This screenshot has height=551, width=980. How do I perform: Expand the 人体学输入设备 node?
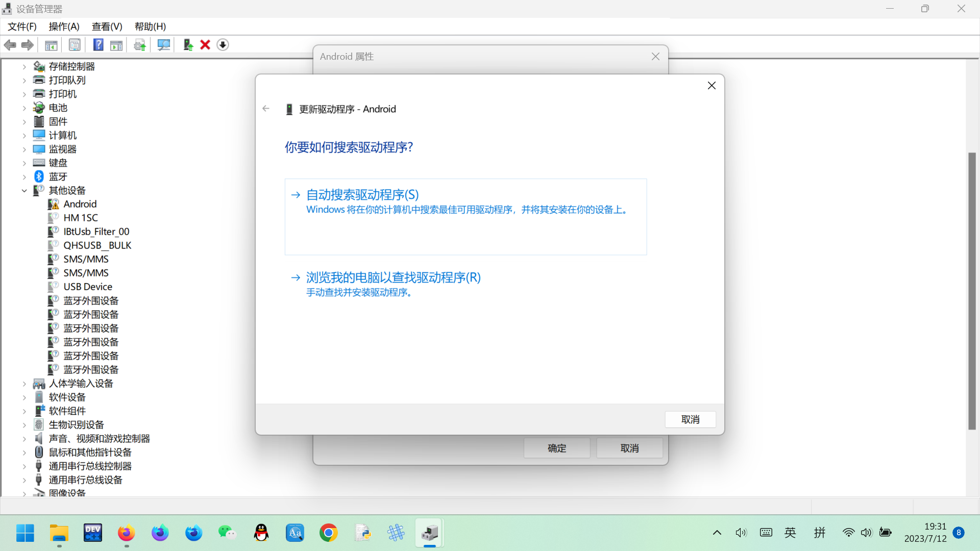[x=24, y=384]
